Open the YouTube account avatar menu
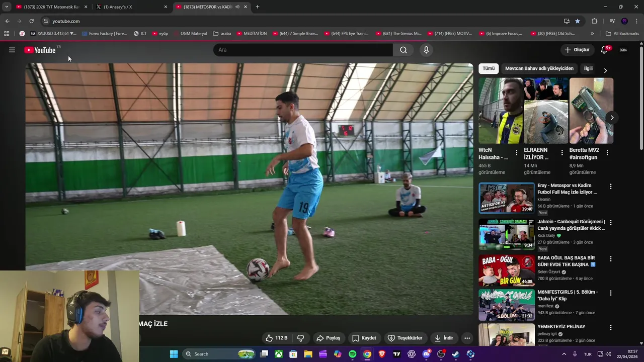This screenshot has width=644, height=362. [x=623, y=50]
